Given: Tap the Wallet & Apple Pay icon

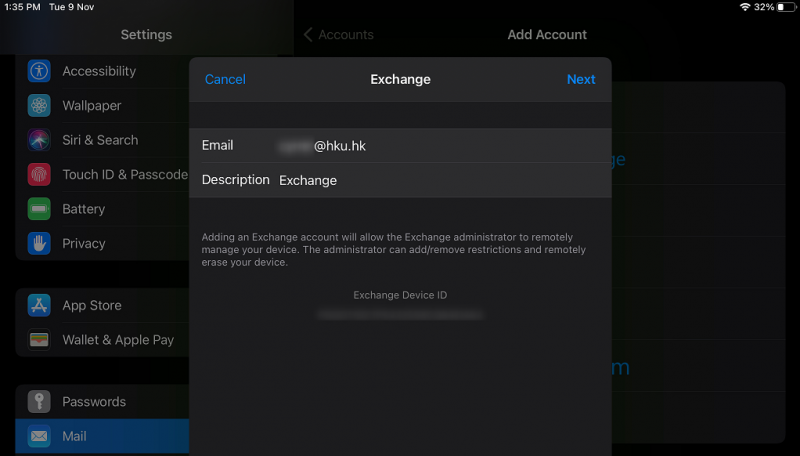Looking at the screenshot, I should click(x=39, y=340).
